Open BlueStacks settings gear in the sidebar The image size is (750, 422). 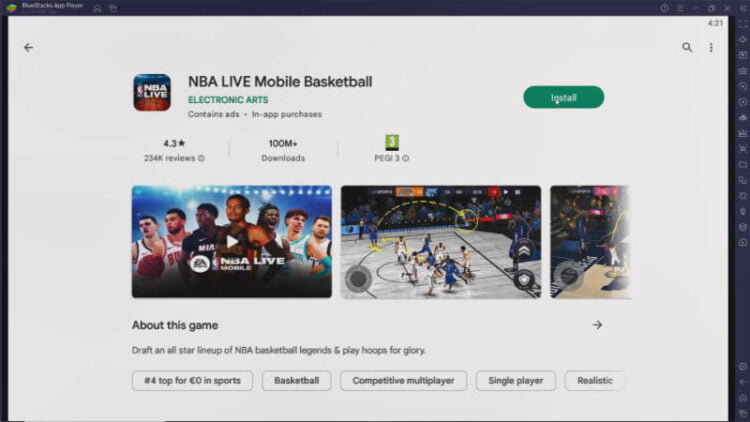click(x=743, y=366)
